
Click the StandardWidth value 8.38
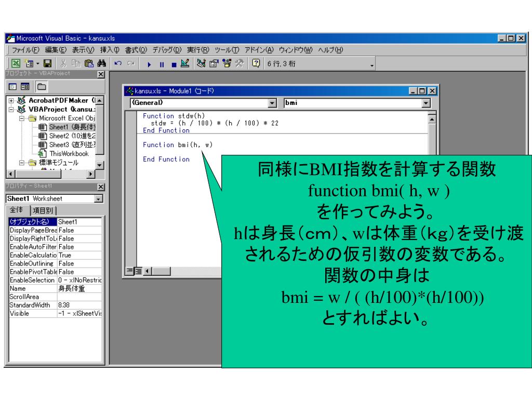click(x=79, y=305)
